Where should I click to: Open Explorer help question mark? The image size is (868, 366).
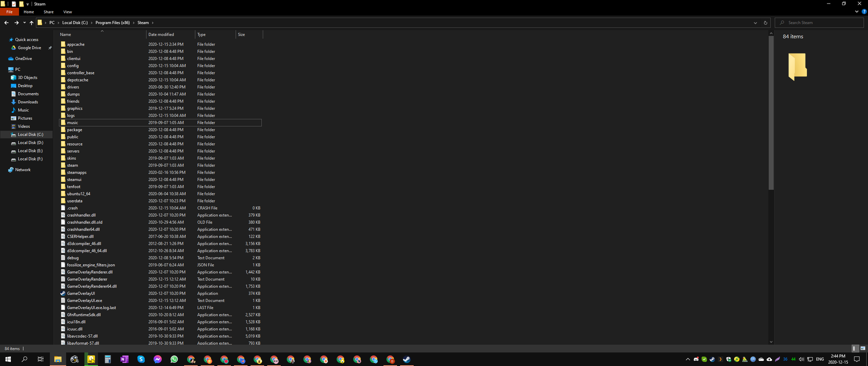864,12
